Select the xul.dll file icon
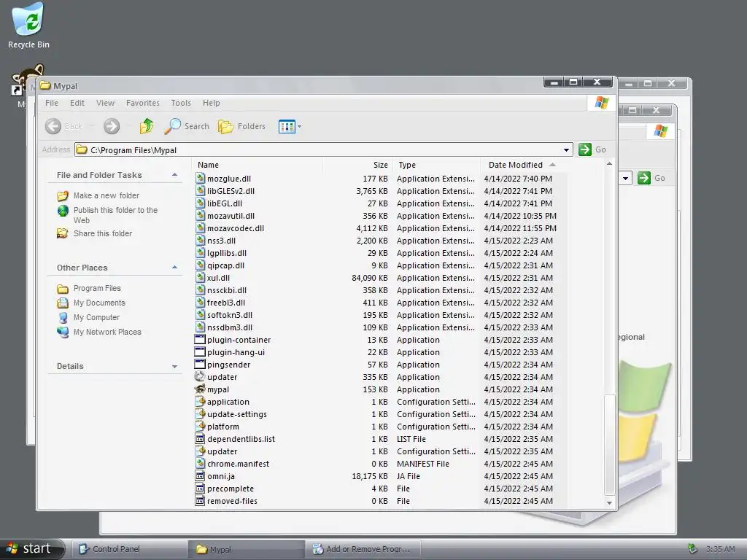This screenshot has height=560, width=747. click(201, 278)
